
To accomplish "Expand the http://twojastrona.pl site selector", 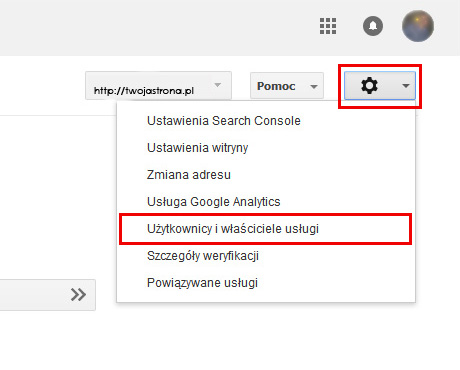I will coord(158,86).
